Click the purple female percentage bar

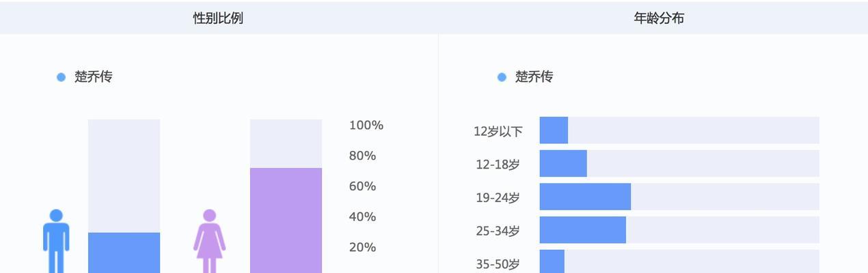coord(286,220)
